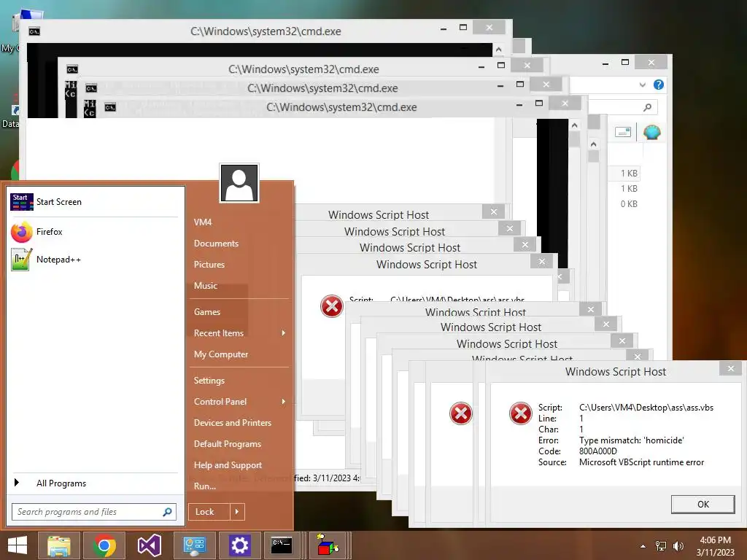Click the Lock button
This screenshot has height=560, width=747.
[x=209, y=512]
